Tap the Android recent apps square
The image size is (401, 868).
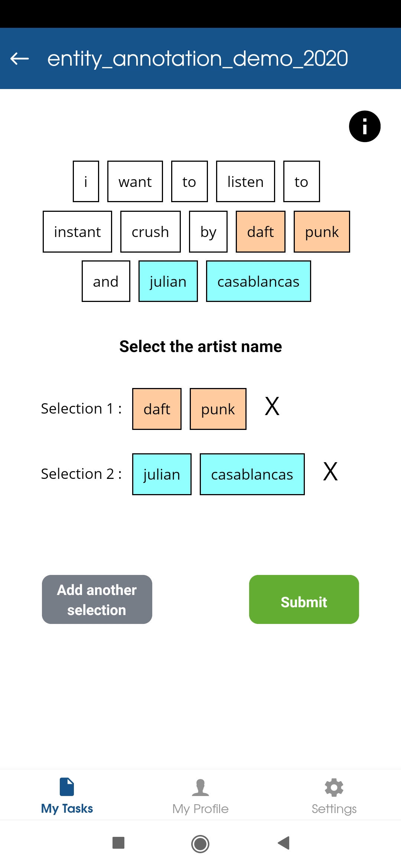click(x=118, y=843)
